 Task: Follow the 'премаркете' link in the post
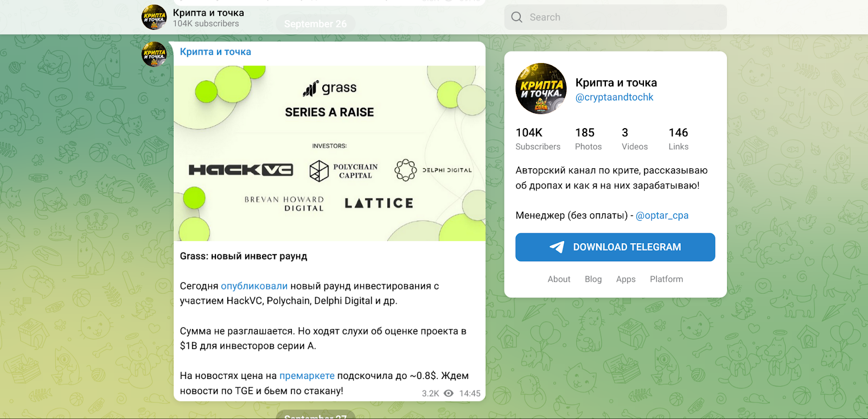[307, 376]
